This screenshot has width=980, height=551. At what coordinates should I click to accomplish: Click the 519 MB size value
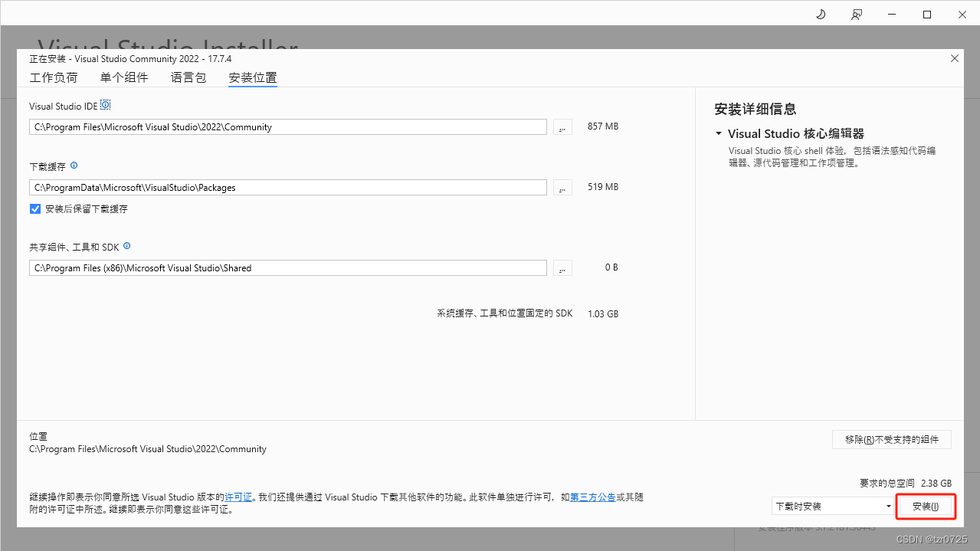(603, 187)
